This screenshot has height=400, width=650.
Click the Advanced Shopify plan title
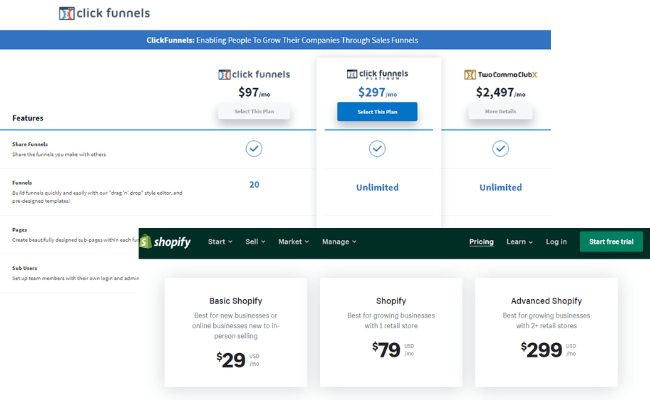[546, 301]
